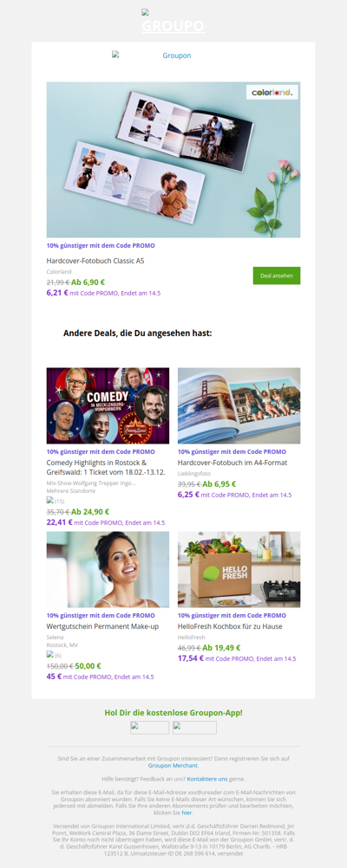Click the 'Deal ansehen' green button
Viewport: 347px width, 868px height.
pyautogui.click(x=277, y=275)
